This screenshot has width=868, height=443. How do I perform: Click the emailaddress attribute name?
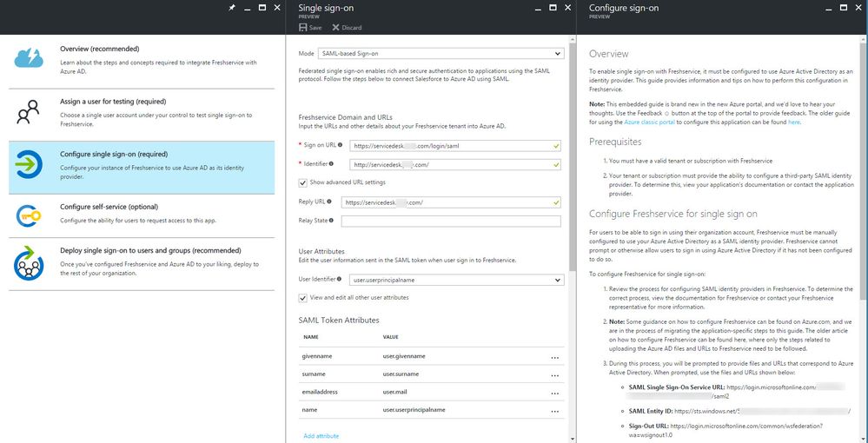[x=320, y=392]
